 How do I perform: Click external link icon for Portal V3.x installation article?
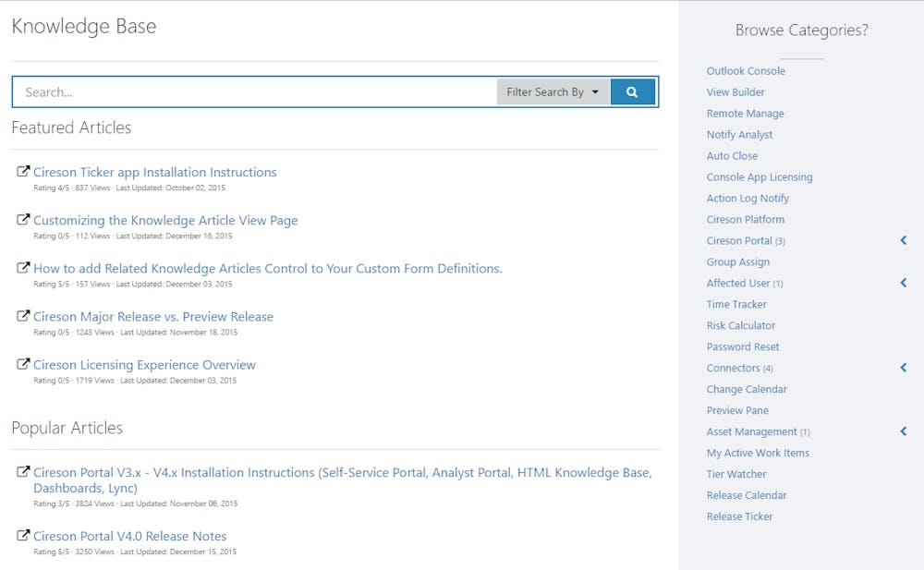[x=21, y=470]
